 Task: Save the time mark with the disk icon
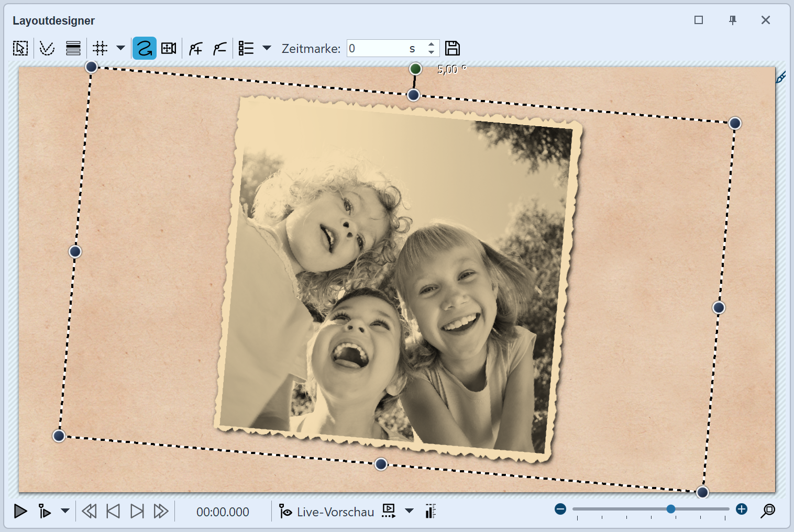click(452, 48)
